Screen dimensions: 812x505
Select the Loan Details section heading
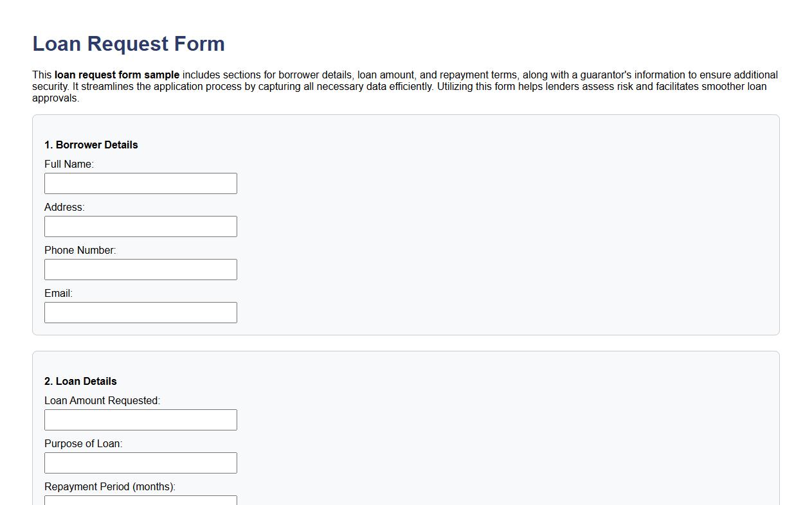pyautogui.click(x=80, y=381)
